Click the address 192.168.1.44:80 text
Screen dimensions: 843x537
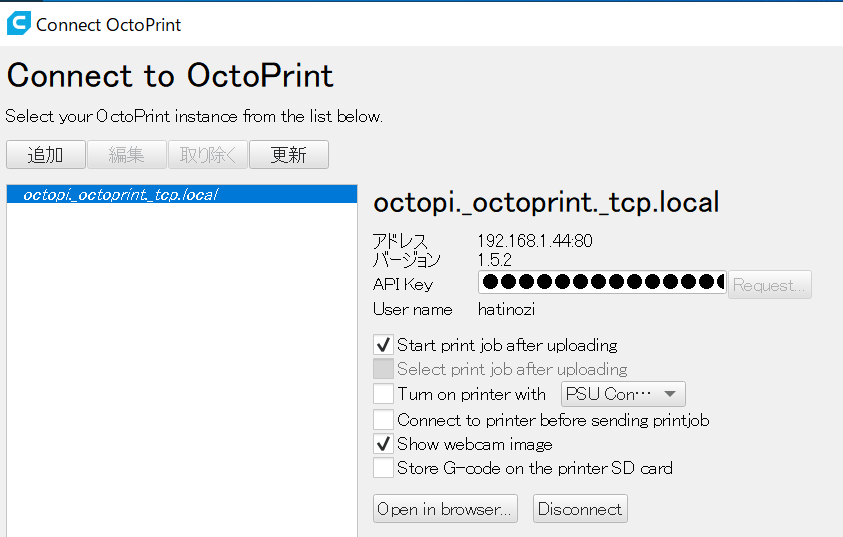535,241
